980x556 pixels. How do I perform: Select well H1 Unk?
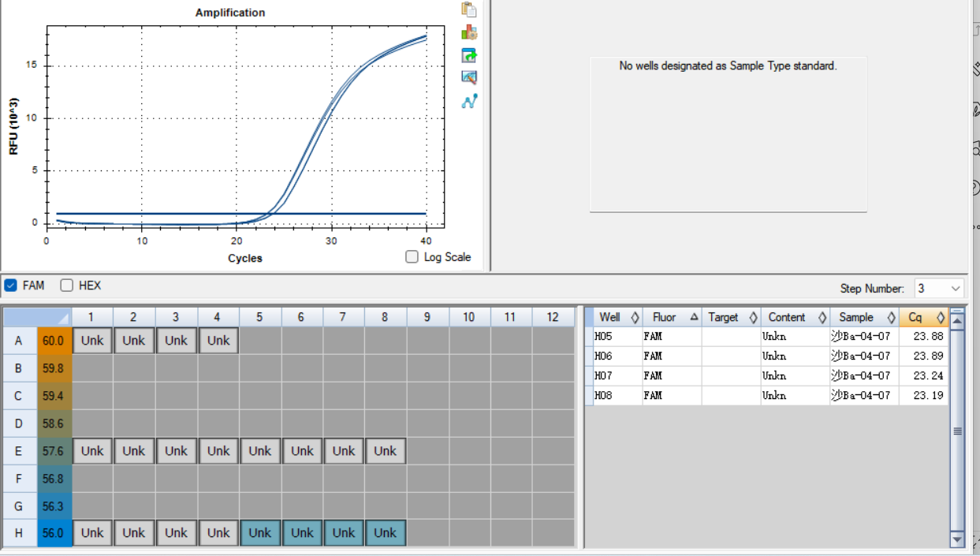point(92,533)
